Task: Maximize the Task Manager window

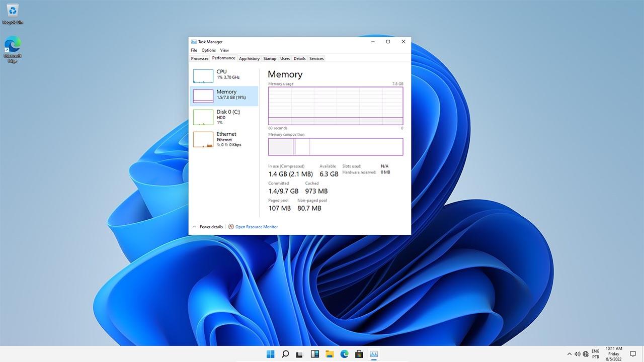Action: click(388, 42)
